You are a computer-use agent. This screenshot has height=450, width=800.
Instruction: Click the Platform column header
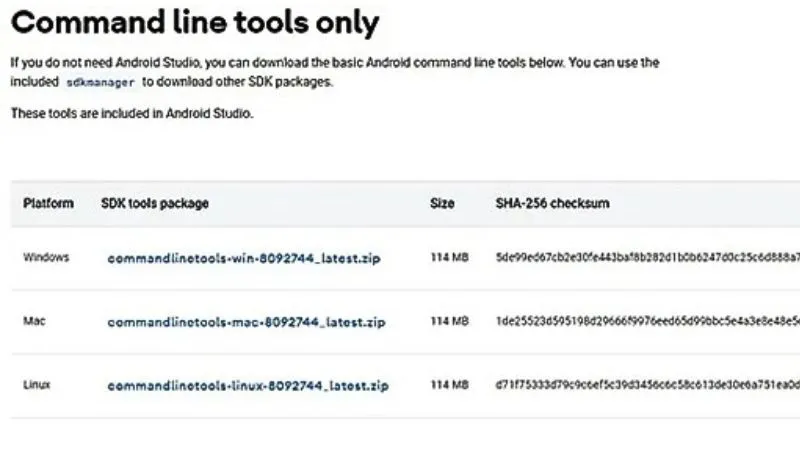(x=48, y=203)
